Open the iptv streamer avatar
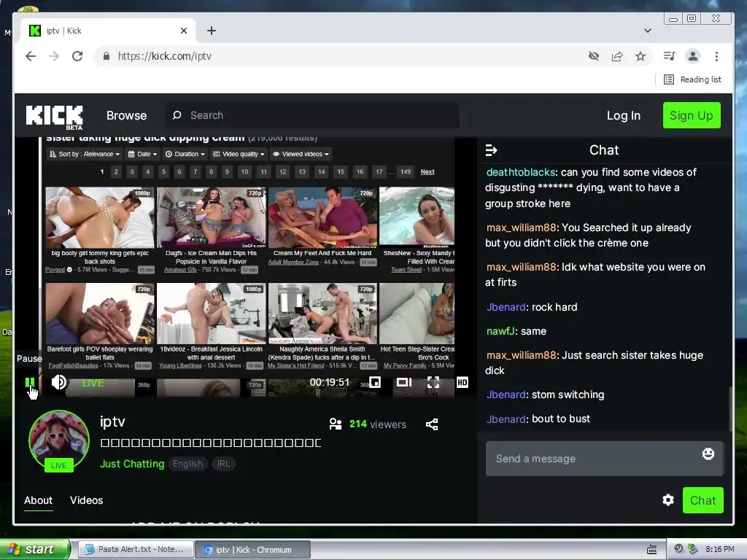 pyautogui.click(x=59, y=440)
